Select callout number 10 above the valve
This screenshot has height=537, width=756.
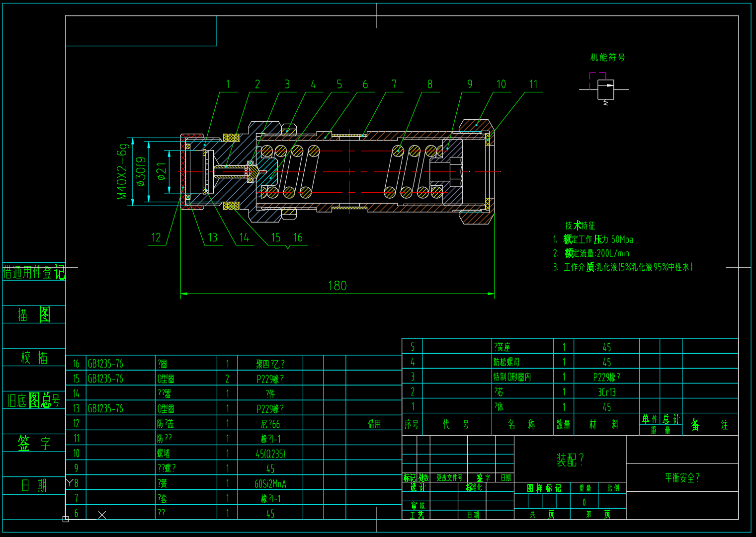[x=501, y=84]
